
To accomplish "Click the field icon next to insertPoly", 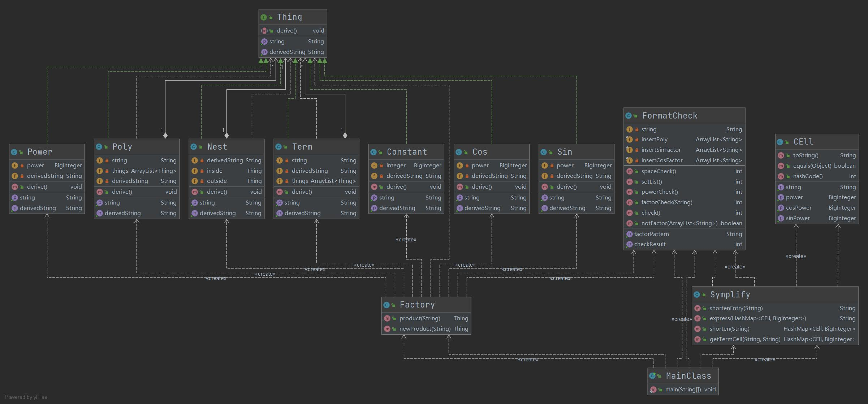I will pos(629,139).
